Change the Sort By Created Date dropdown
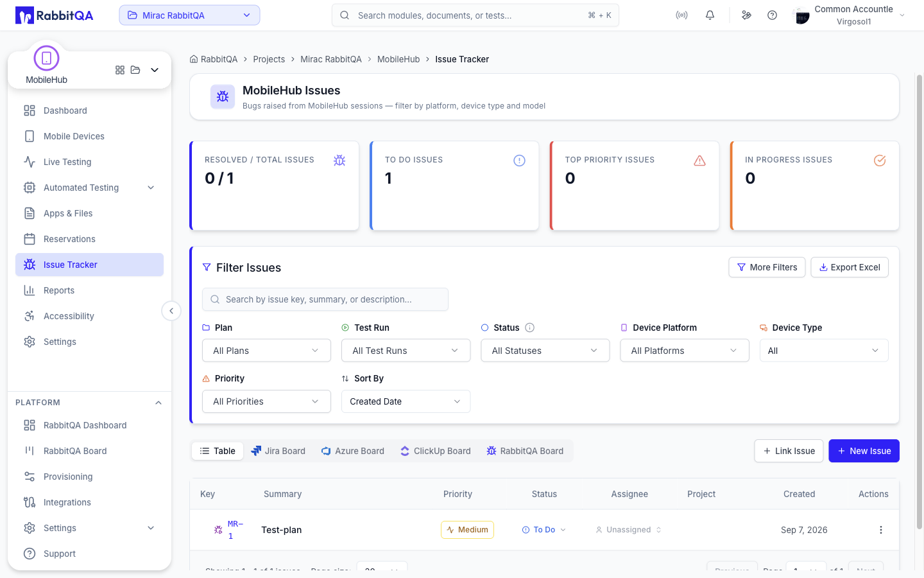Viewport: 924px width, 578px height. (x=406, y=401)
